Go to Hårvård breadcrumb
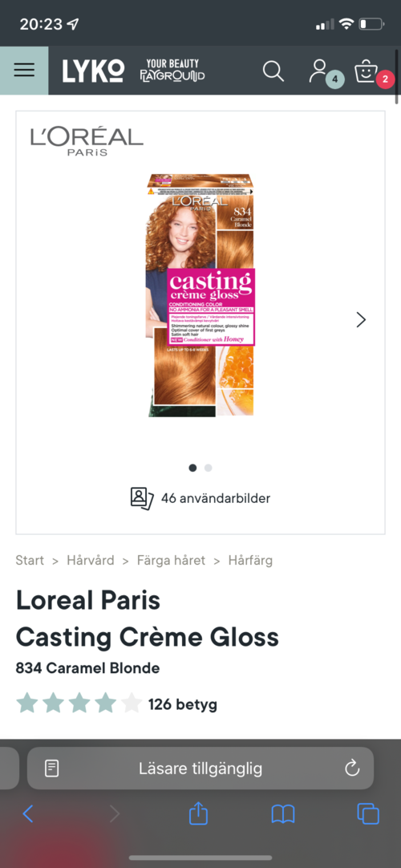 click(x=91, y=560)
